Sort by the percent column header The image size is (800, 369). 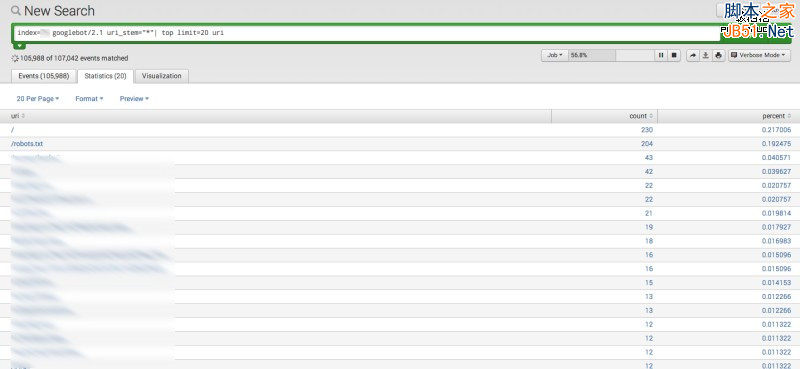pos(777,116)
